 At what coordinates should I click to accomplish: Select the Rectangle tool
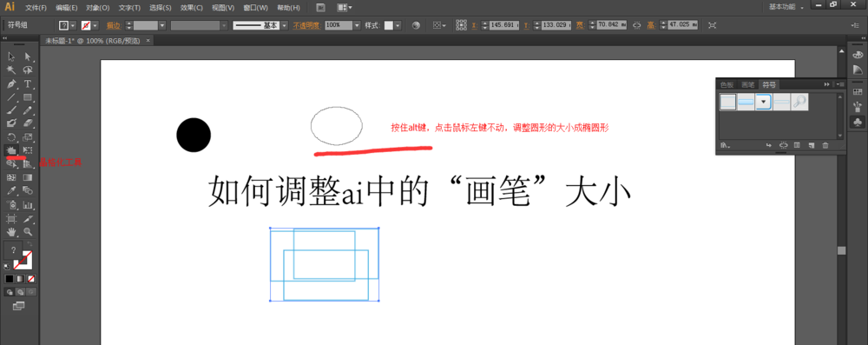27,97
